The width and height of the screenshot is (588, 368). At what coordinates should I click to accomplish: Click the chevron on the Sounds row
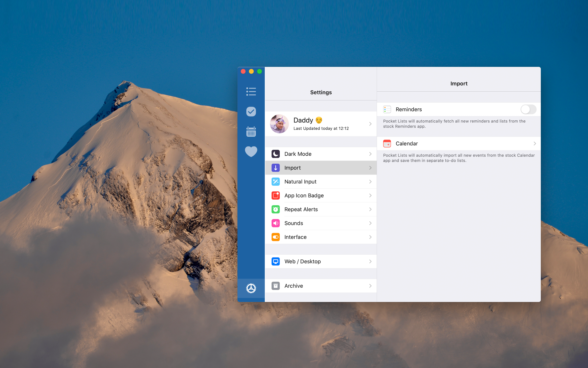370,223
